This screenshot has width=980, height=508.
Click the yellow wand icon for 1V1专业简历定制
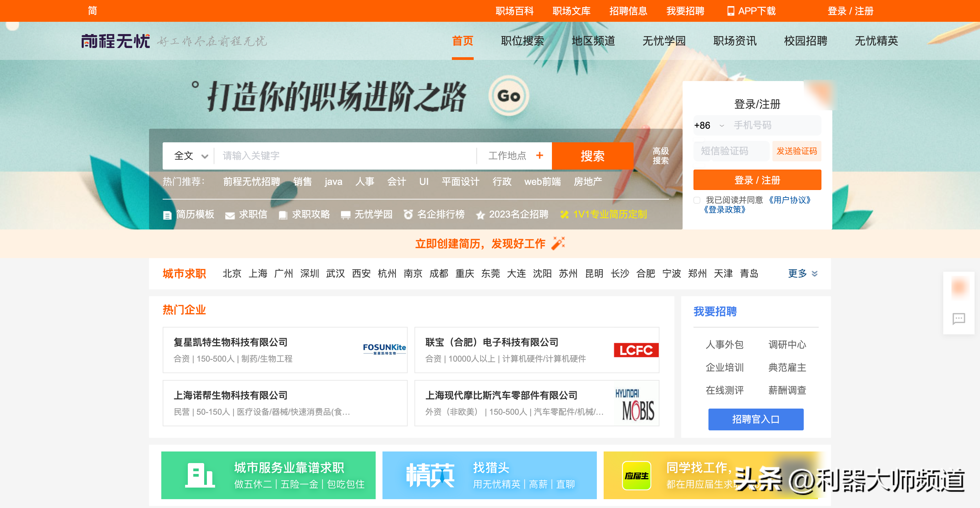(564, 214)
